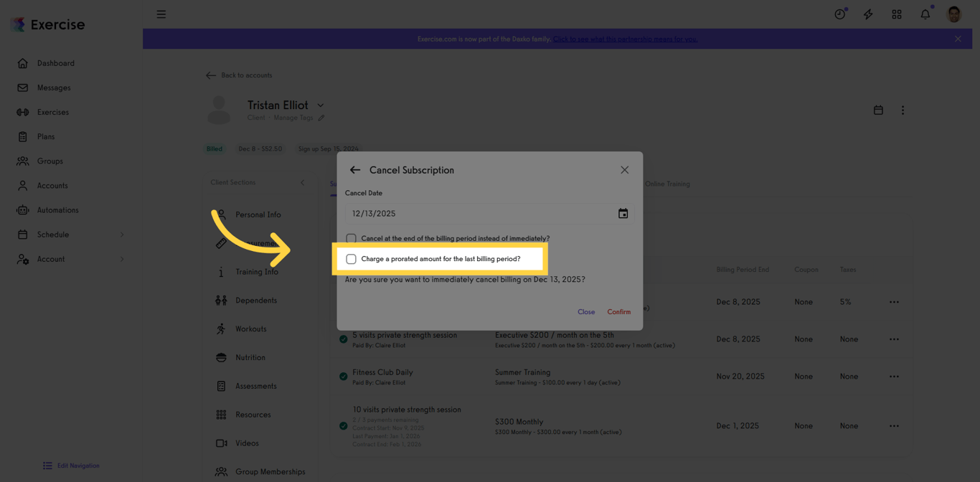The width and height of the screenshot is (980, 482).
Task: Enable cancel at end of billing period
Action: 352,238
